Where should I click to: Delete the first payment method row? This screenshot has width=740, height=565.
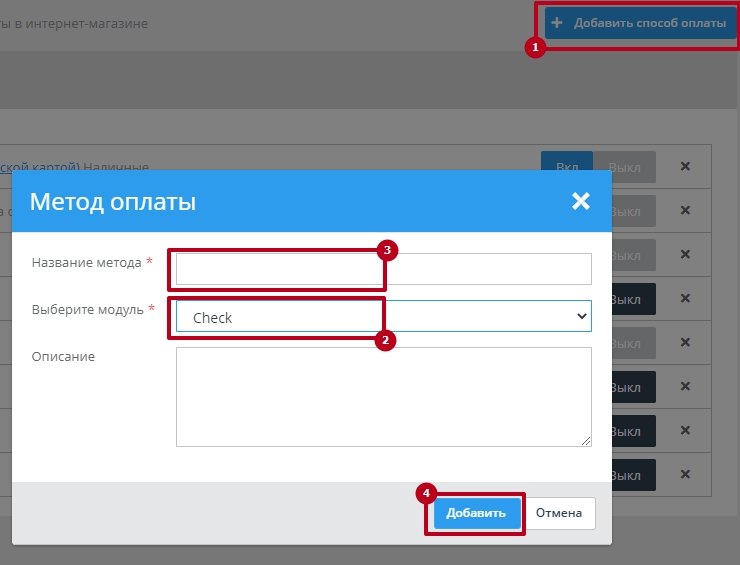(x=685, y=167)
